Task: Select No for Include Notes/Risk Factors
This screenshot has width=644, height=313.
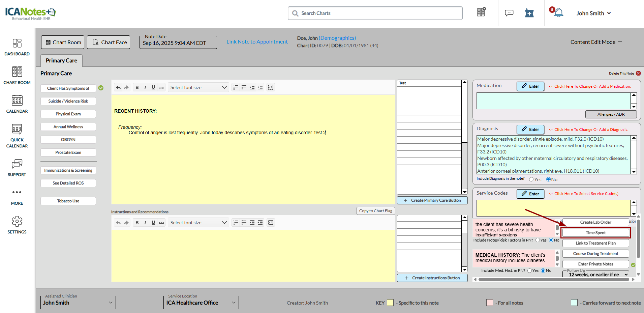Action: click(551, 240)
